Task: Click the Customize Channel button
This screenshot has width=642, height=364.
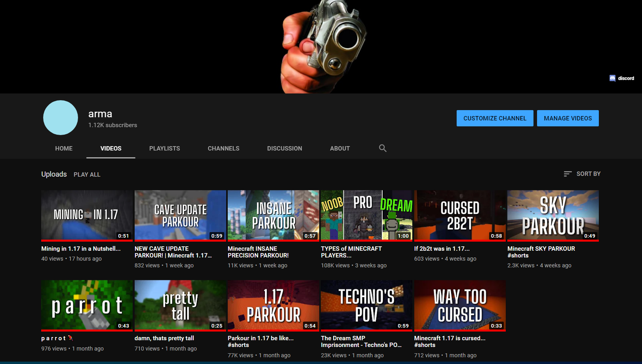Action: pos(495,118)
